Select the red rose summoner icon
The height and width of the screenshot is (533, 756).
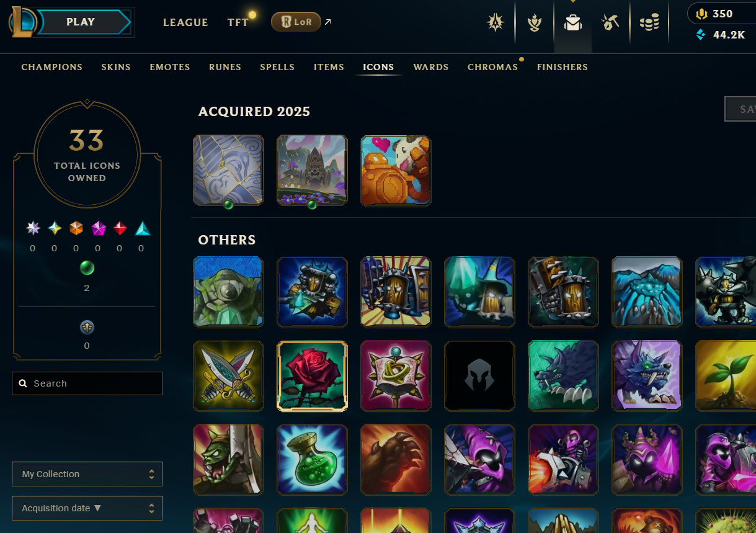pyautogui.click(x=312, y=376)
